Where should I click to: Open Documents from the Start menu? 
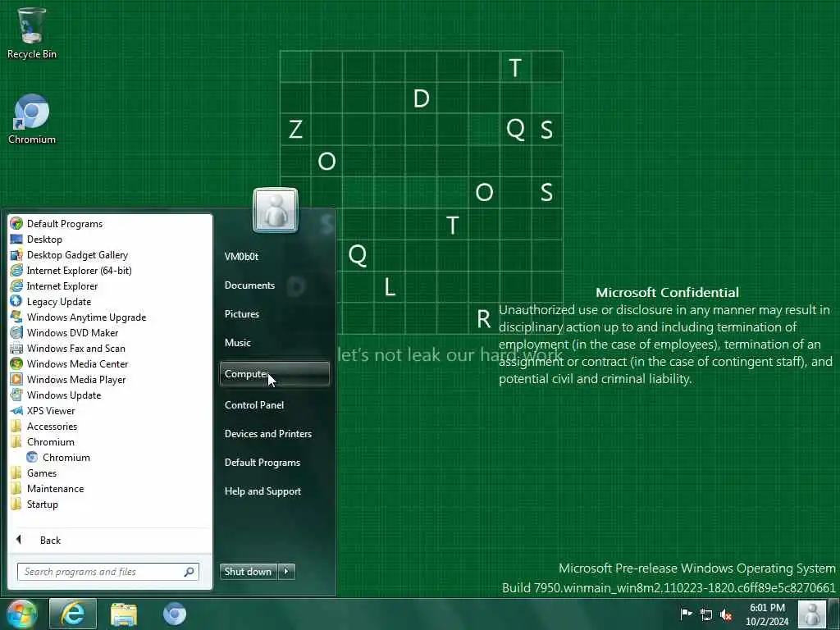pos(249,285)
